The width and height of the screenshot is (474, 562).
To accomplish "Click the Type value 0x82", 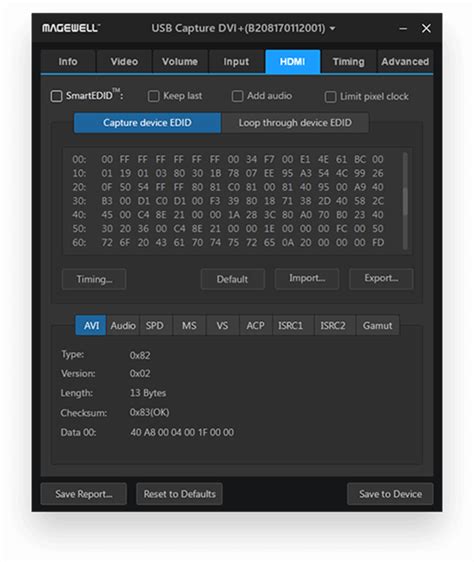I will point(140,355).
